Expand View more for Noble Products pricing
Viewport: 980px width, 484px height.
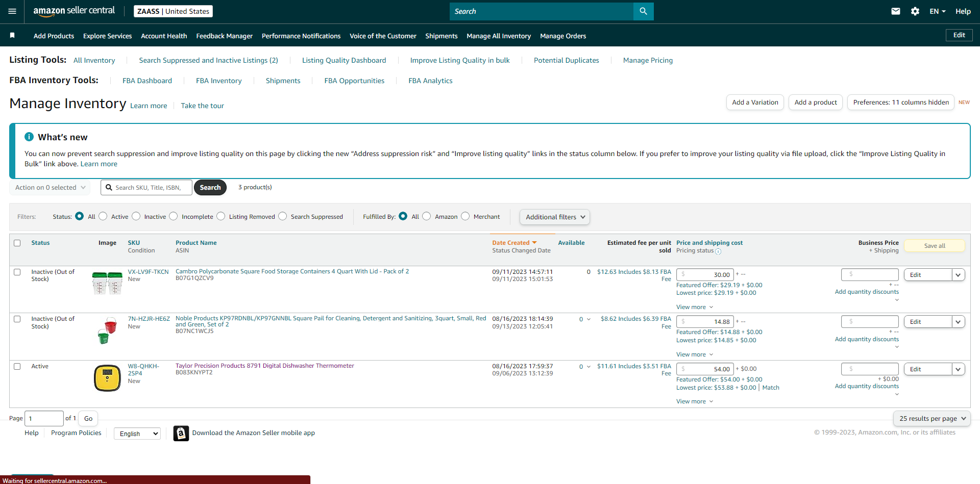695,354
